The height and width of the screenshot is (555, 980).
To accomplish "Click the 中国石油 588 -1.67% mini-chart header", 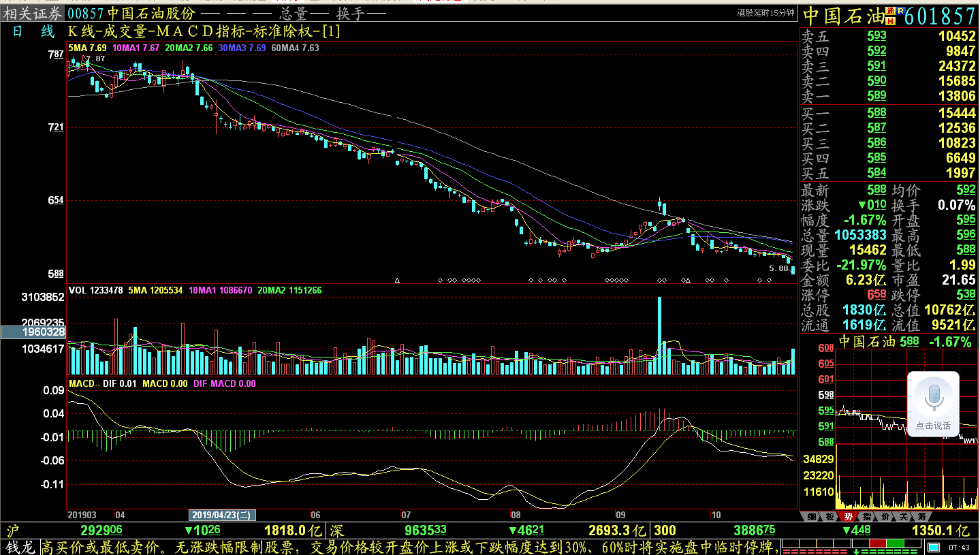I will 904,341.
